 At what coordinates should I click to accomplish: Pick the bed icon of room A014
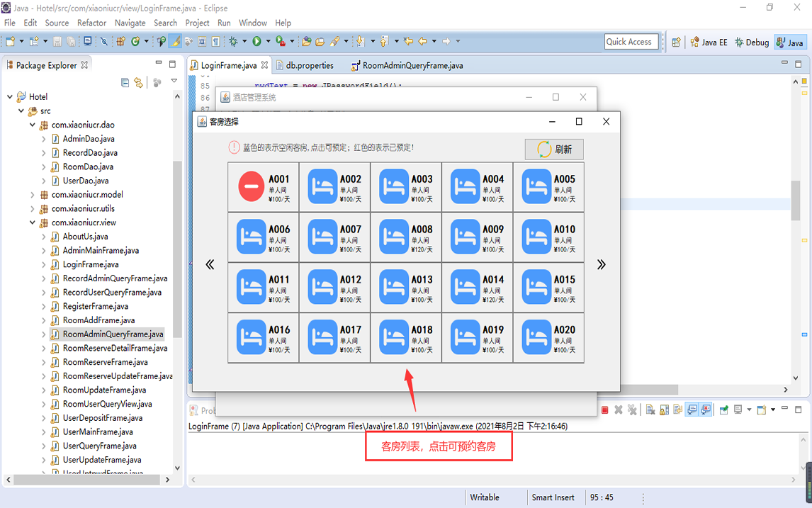point(465,287)
